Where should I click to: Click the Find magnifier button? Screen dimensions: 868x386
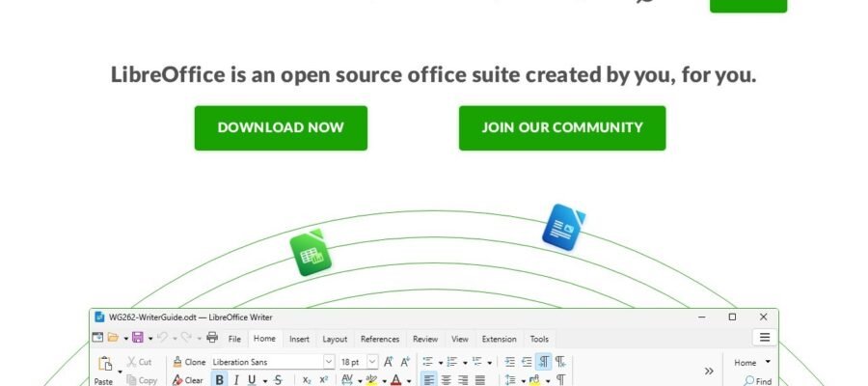pos(757,381)
